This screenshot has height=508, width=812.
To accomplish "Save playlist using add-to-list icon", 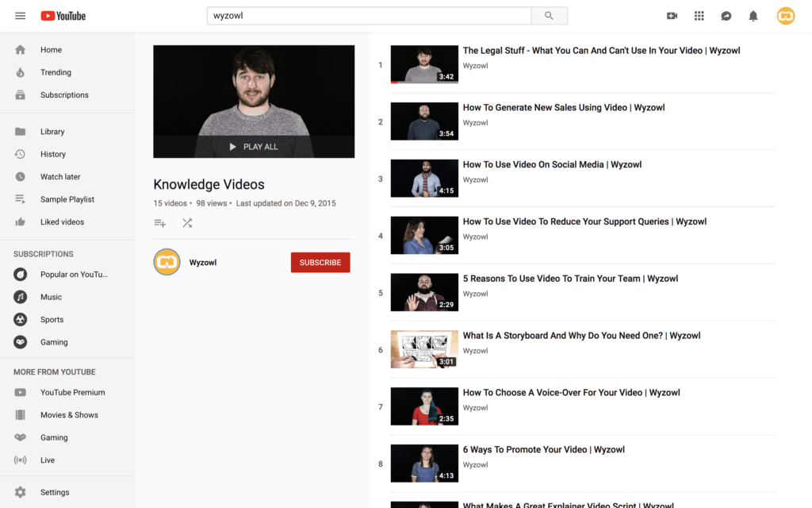I will tap(160, 223).
